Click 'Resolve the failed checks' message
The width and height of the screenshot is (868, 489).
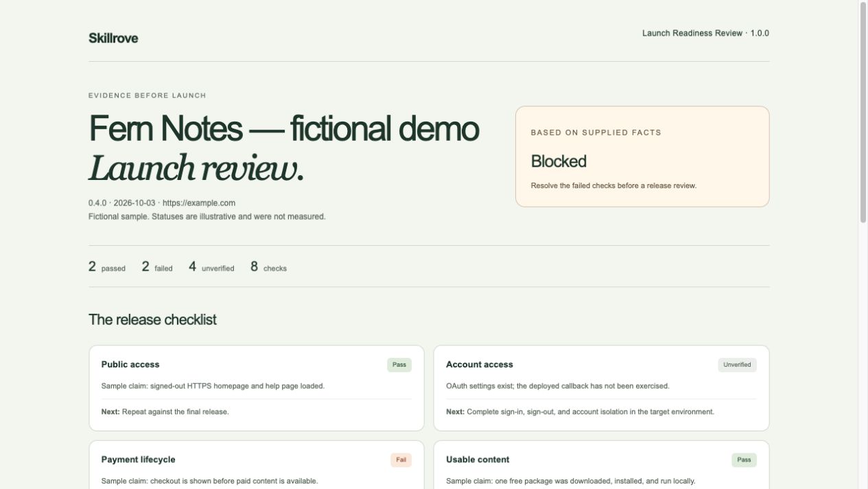pyautogui.click(x=613, y=185)
